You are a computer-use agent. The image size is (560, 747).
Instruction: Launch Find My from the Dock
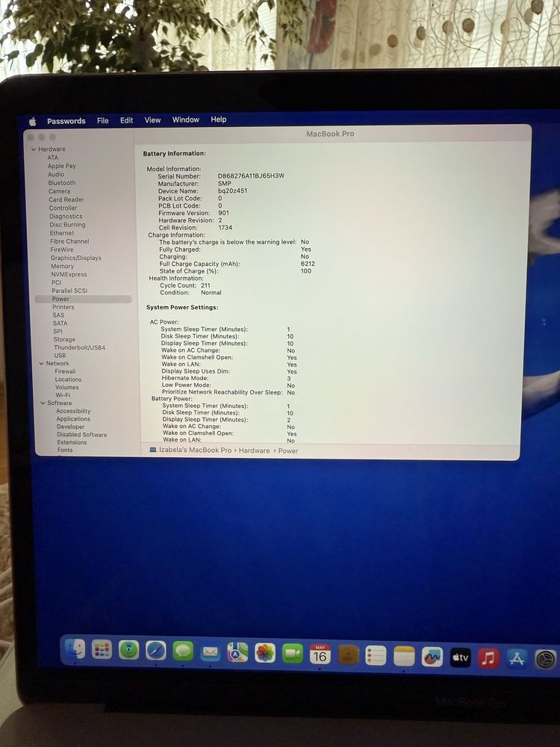click(128, 649)
